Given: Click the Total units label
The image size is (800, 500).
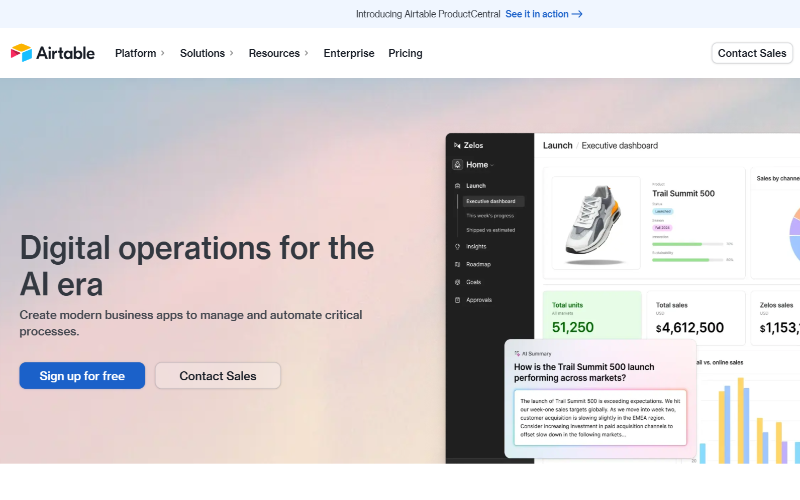Looking at the screenshot, I should tap(567, 305).
